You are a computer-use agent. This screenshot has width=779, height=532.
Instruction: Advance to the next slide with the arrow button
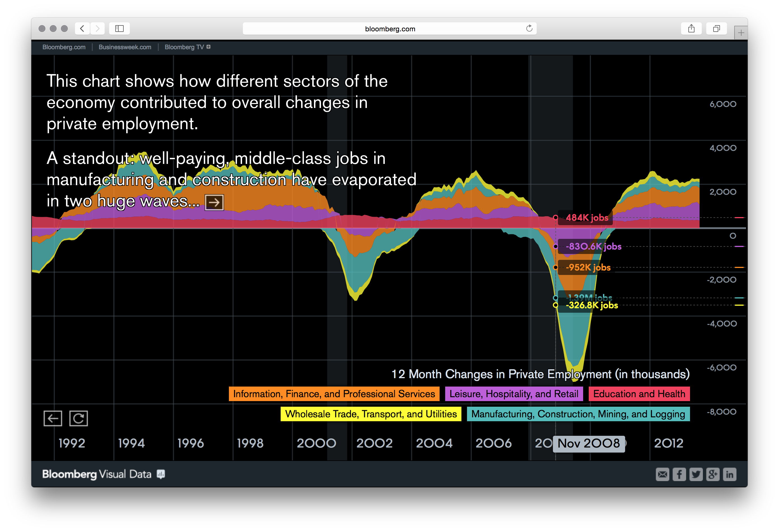pyautogui.click(x=214, y=202)
